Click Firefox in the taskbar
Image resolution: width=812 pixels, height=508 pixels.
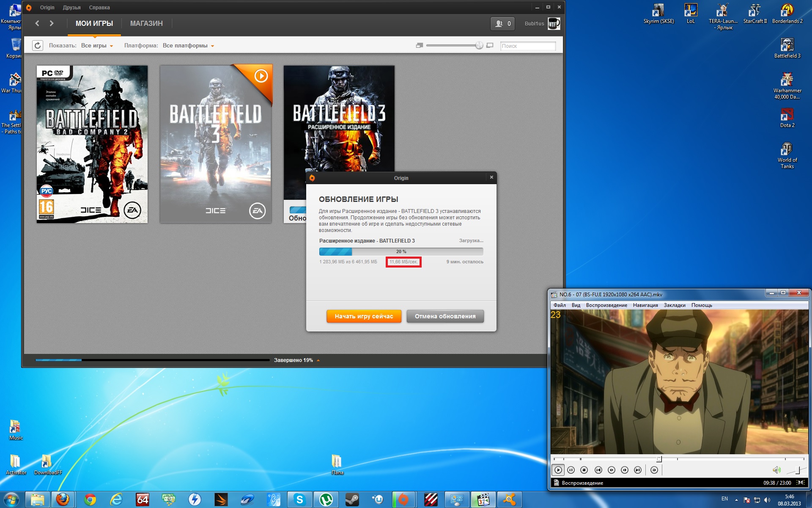63,500
